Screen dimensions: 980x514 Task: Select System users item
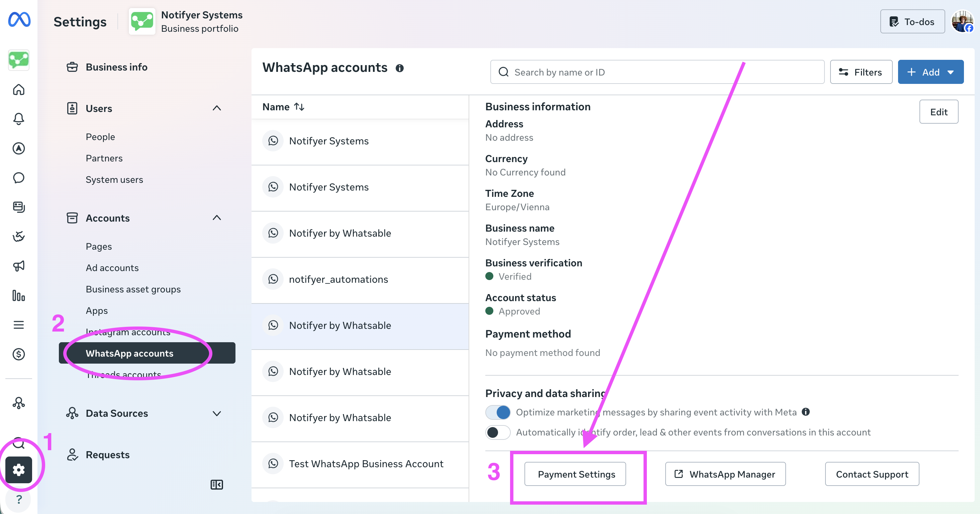coord(114,179)
